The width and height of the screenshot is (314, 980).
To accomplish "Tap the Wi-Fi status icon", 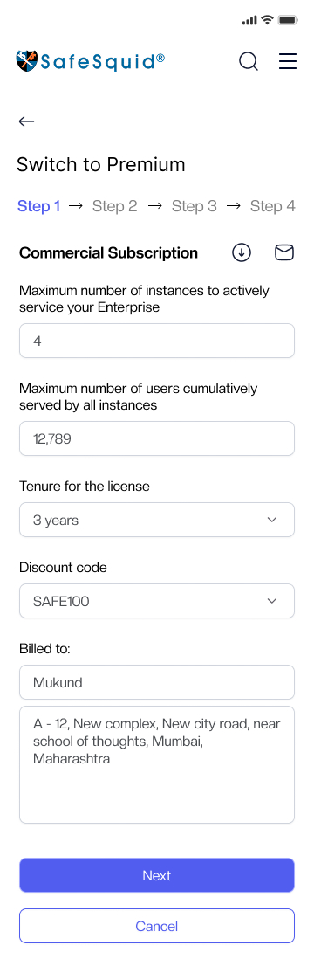I will 267,20.
